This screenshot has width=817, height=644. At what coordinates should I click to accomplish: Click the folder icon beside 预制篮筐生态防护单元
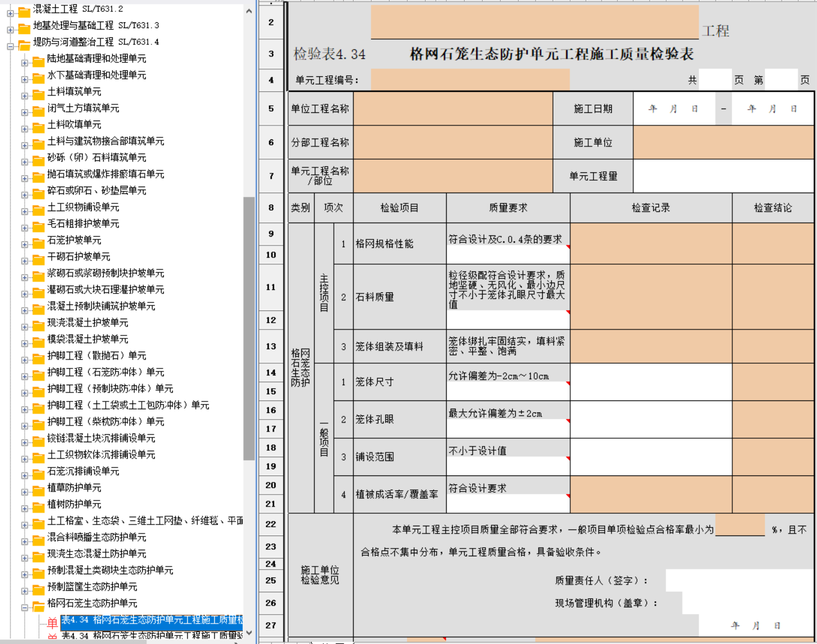pos(38,588)
